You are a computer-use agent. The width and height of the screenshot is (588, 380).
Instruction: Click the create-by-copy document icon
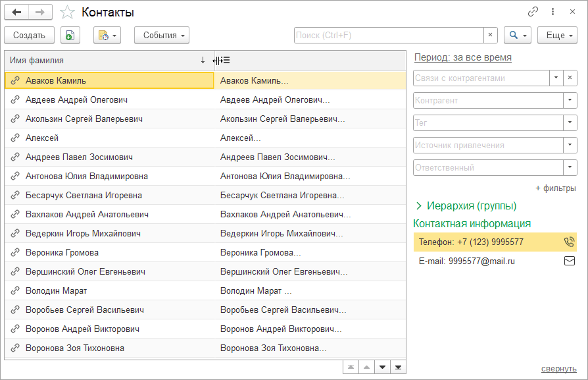70,36
